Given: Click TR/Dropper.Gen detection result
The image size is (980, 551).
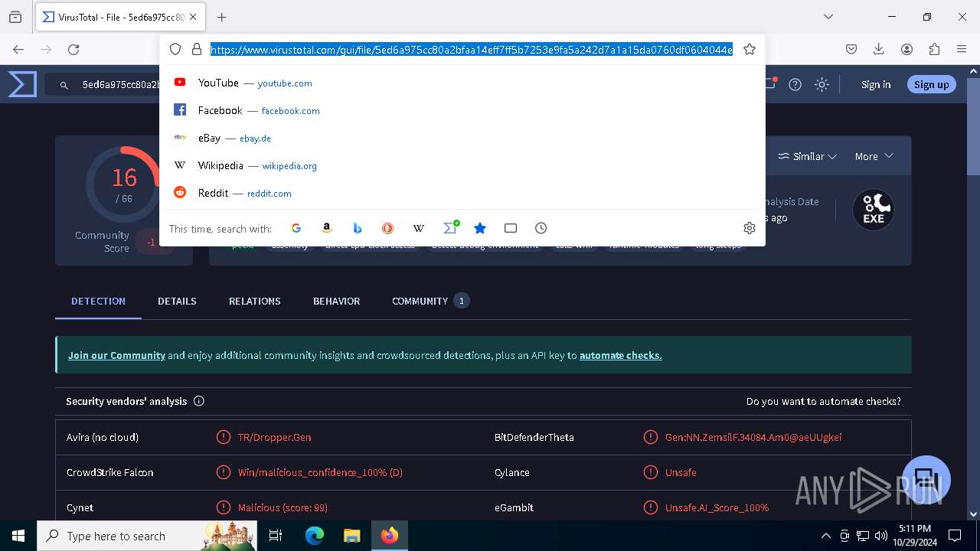Looking at the screenshot, I should pos(274,437).
